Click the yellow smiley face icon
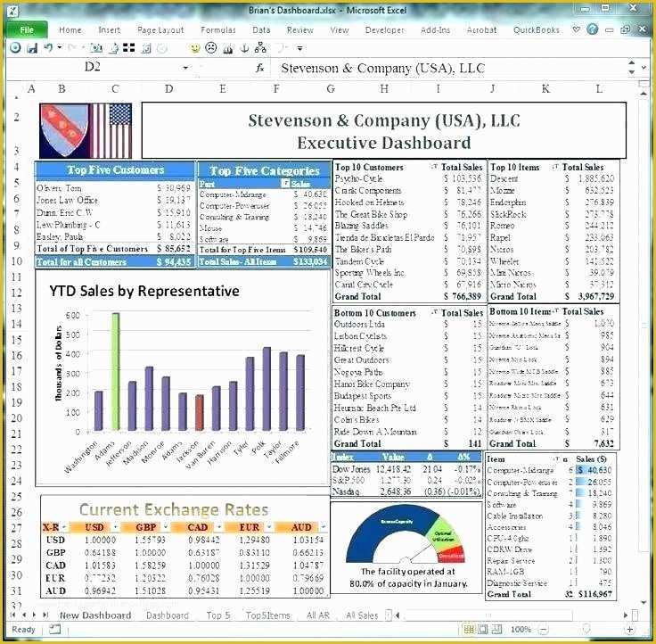Image resolution: width=656 pixels, height=644 pixels. pyautogui.click(x=195, y=48)
